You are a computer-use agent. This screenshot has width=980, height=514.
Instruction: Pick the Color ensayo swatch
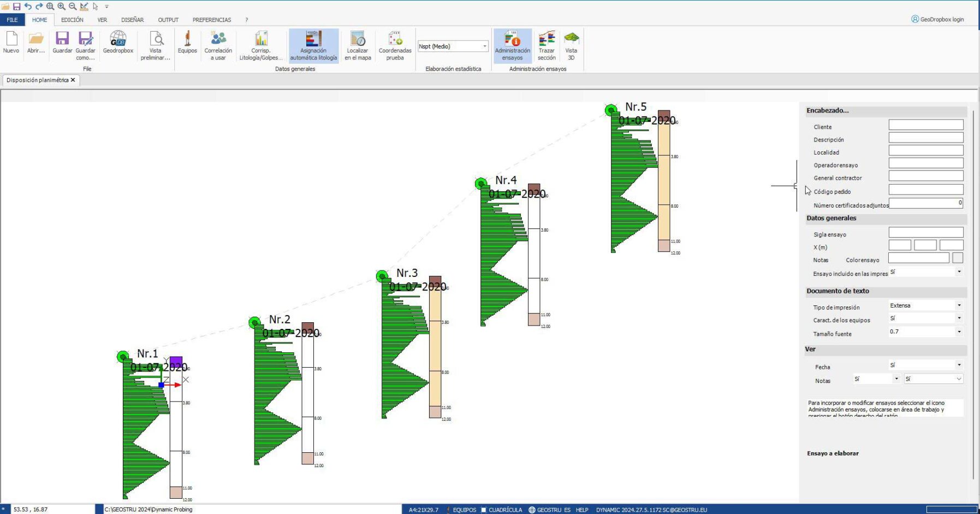tap(957, 257)
